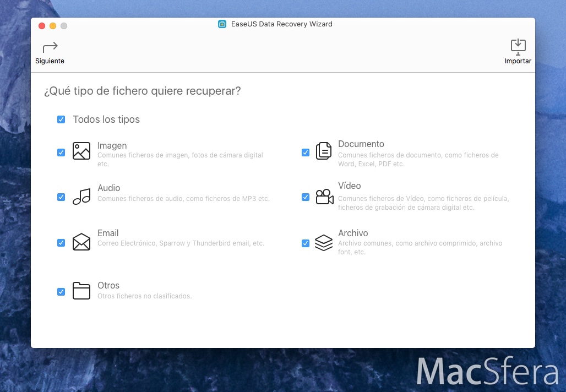Select the Imagen picture icon
This screenshot has height=392, width=566.
coord(81,151)
